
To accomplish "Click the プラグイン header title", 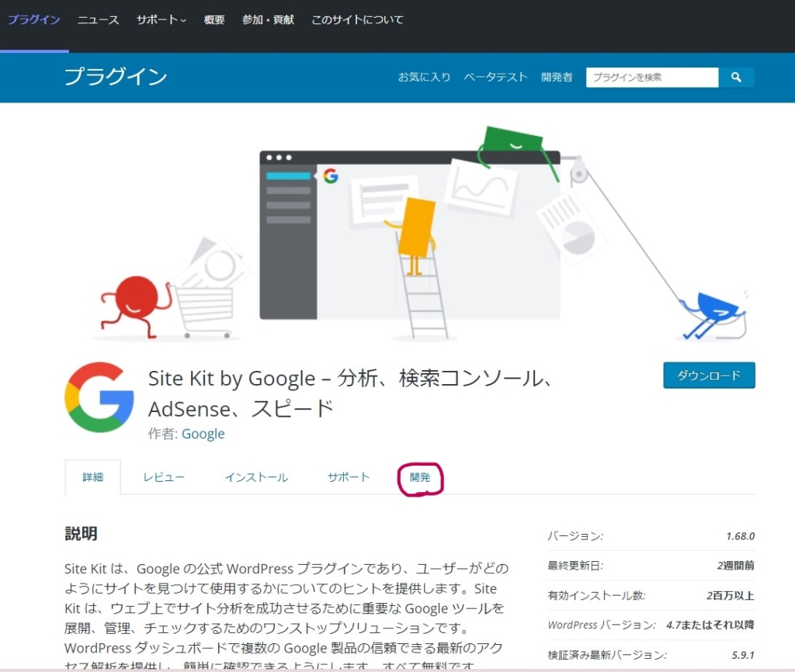I will (116, 77).
